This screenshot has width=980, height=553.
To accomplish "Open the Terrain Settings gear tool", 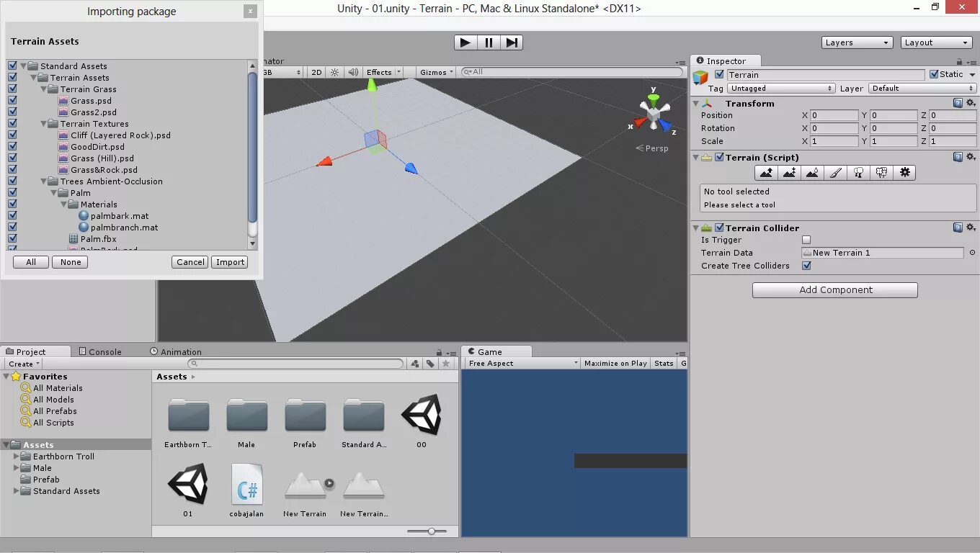I will click(905, 173).
